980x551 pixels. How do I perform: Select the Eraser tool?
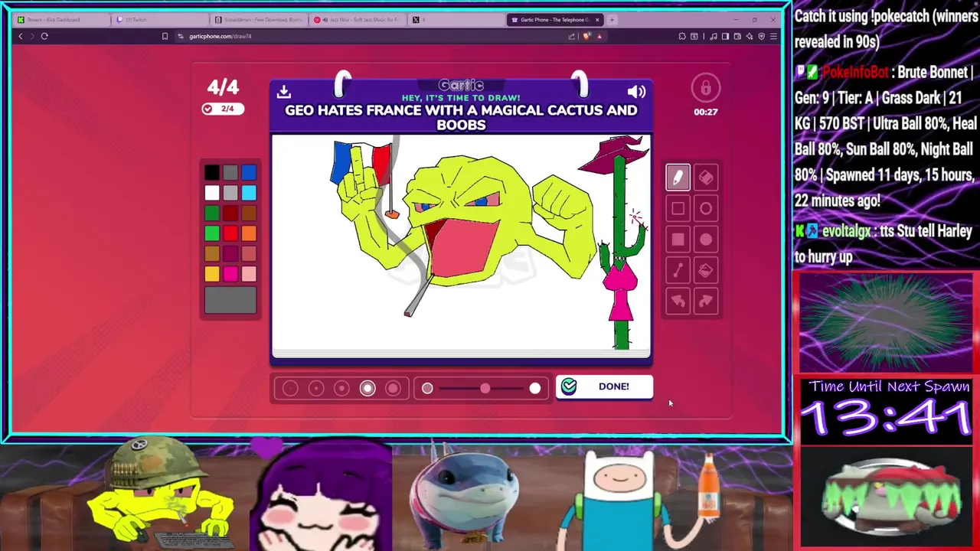click(706, 178)
